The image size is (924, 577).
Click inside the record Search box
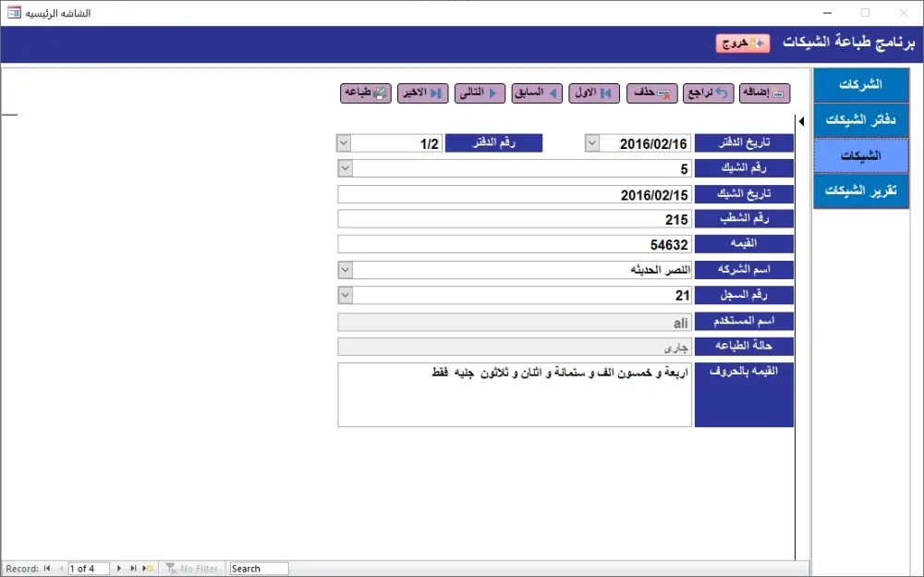258,568
